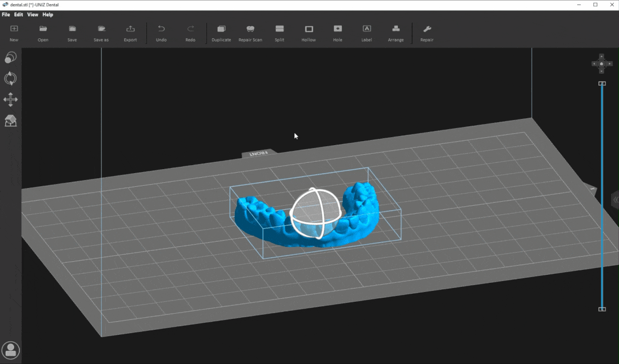Open the Label tool
This screenshot has width=619, height=364.
[x=366, y=33]
